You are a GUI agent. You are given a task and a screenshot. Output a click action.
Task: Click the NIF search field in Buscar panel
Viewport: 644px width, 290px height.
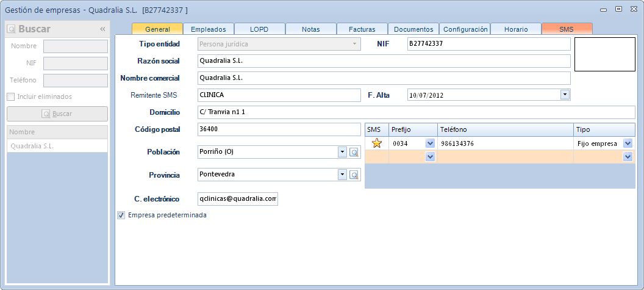pos(76,63)
